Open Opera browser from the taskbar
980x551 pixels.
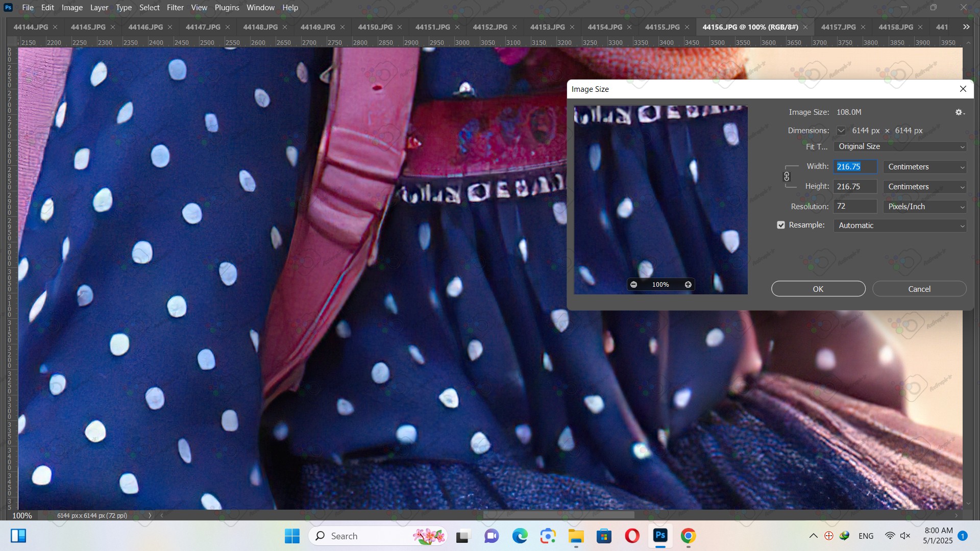pyautogui.click(x=632, y=536)
